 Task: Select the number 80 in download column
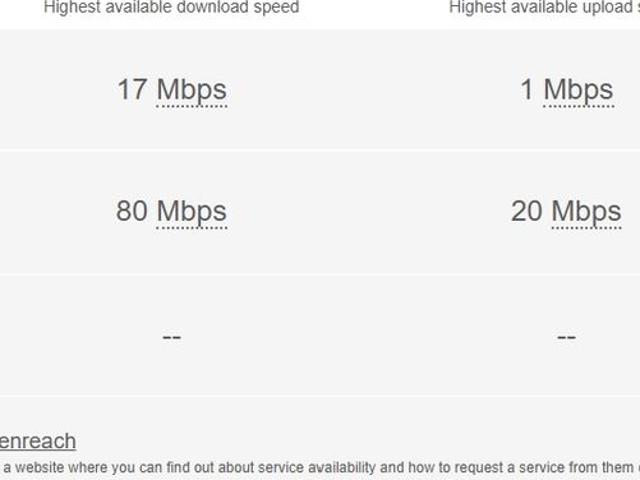[132, 212]
